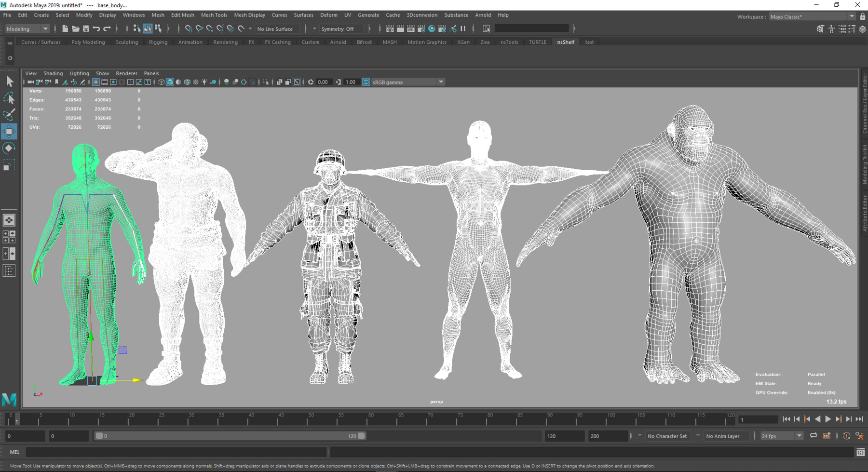Toggle smooth shaded display in the viewport toolbar
This screenshot has height=472, width=868.
tap(170, 82)
